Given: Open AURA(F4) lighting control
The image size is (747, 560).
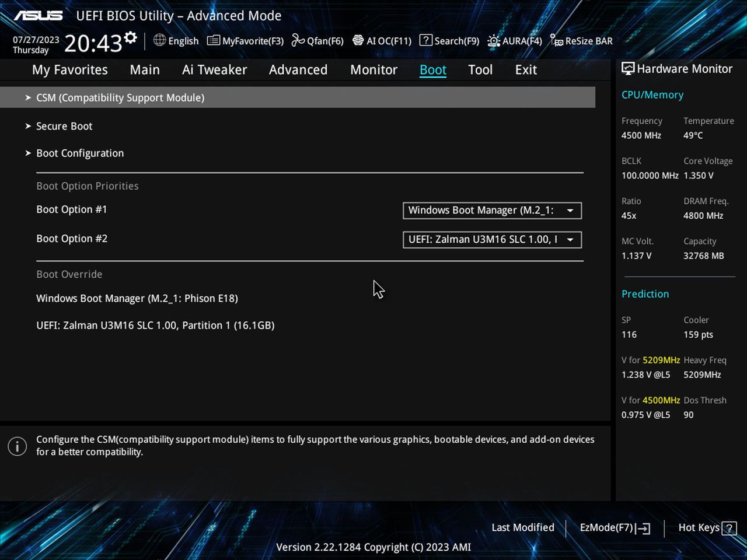Looking at the screenshot, I should (x=515, y=40).
